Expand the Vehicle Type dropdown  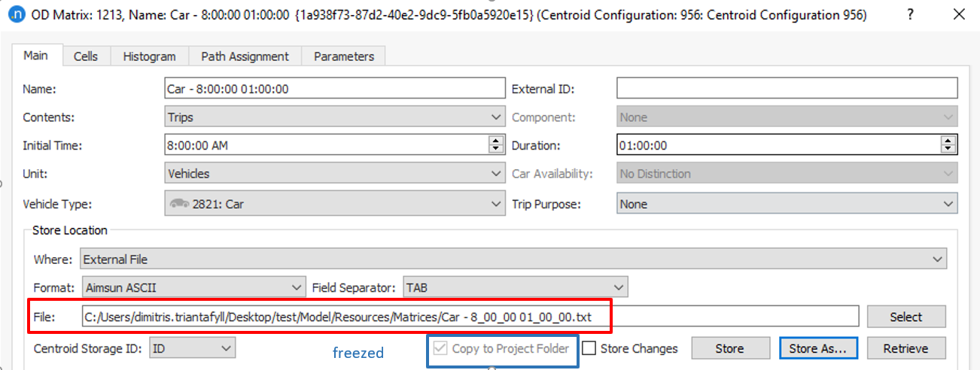tap(334, 204)
